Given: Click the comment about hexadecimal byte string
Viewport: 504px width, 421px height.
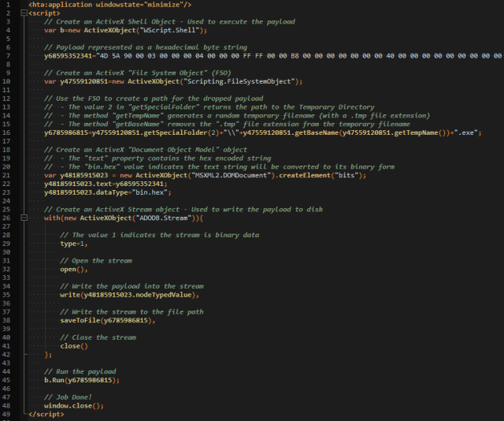Looking at the screenshot, I should 146,47.
